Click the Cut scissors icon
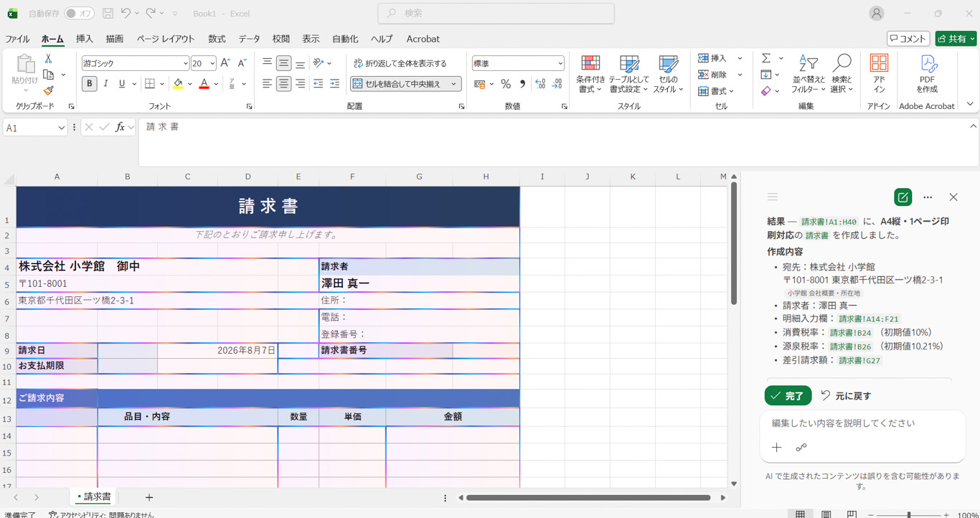This screenshot has height=518, width=980. [x=48, y=59]
